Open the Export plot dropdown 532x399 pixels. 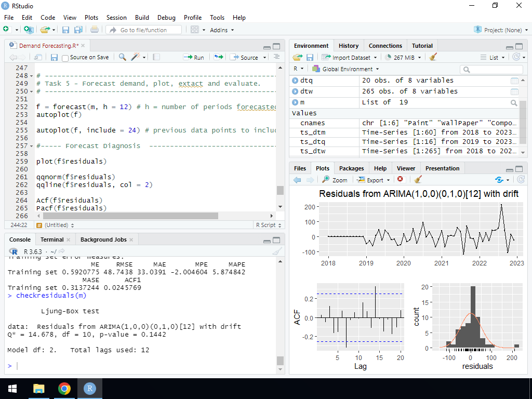[x=374, y=180]
